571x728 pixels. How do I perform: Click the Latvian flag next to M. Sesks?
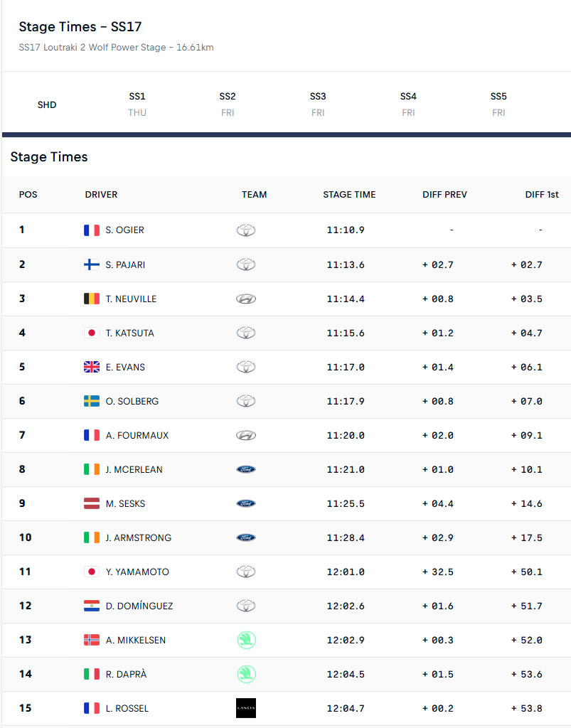coord(92,503)
